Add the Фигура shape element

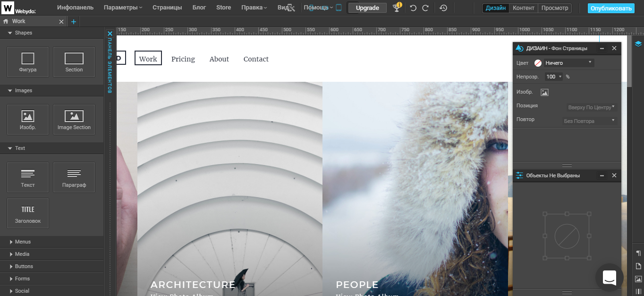(28, 62)
